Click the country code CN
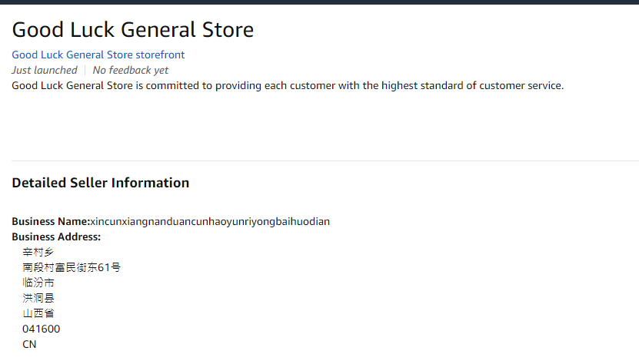The width and height of the screenshot is (639, 364). tap(29, 344)
